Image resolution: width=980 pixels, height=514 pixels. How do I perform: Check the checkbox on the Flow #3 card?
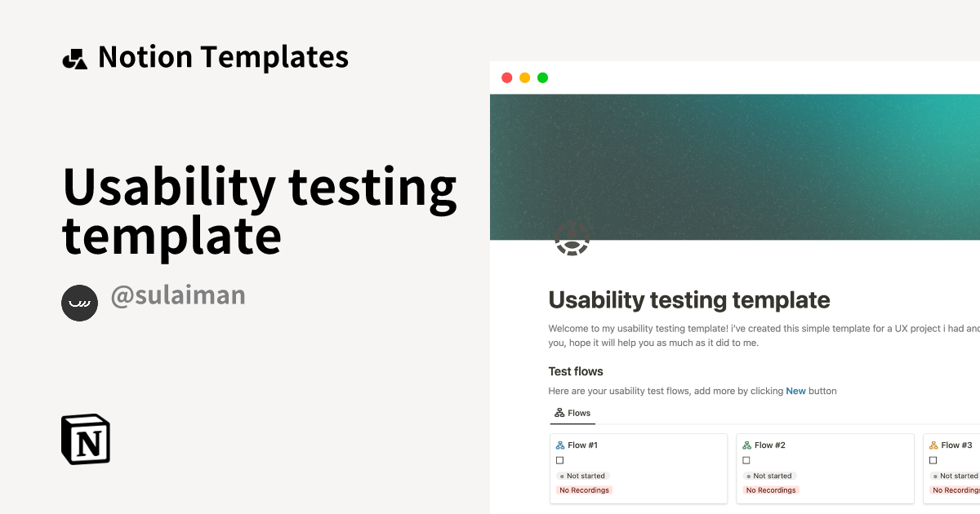(x=933, y=460)
